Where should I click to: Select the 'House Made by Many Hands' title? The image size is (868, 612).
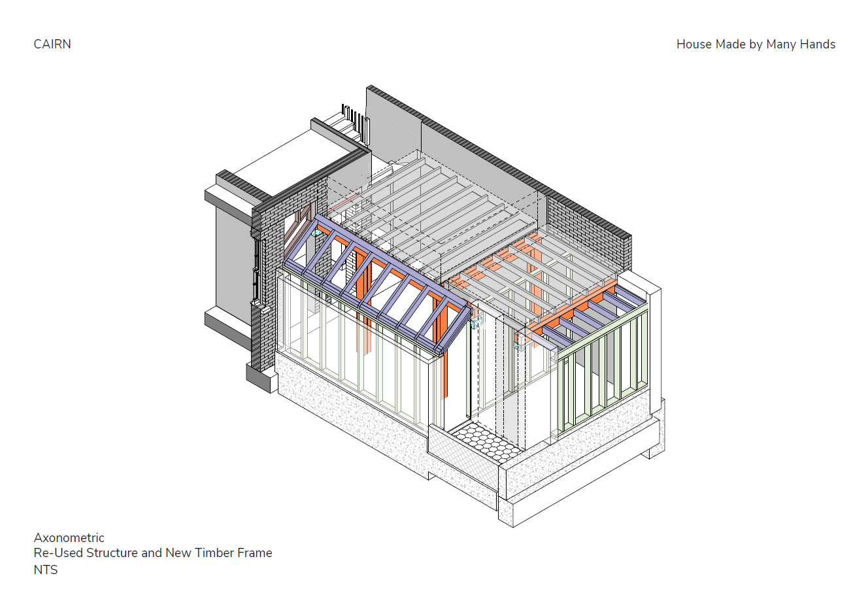[x=756, y=44]
